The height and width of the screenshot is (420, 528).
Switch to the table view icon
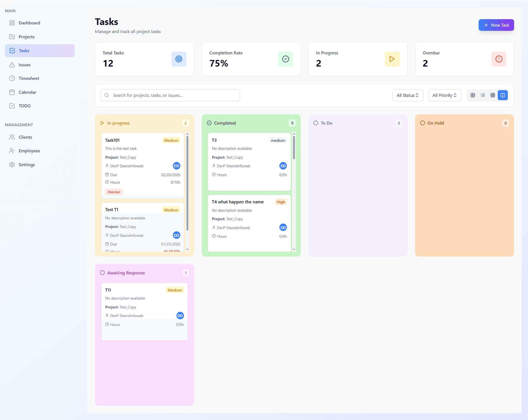coord(473,95)
